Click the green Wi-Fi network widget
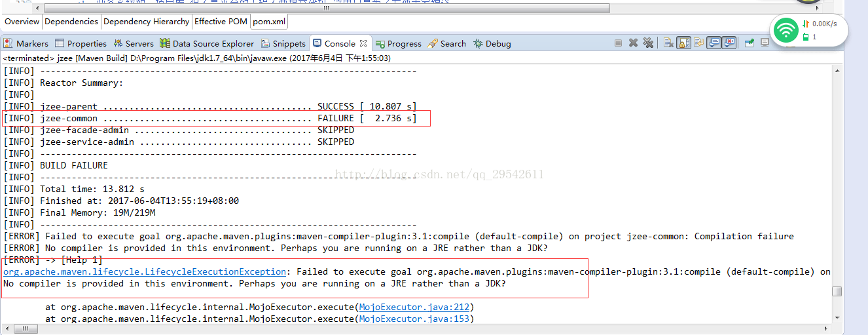The image size is (868, 335). pos(786,30)
